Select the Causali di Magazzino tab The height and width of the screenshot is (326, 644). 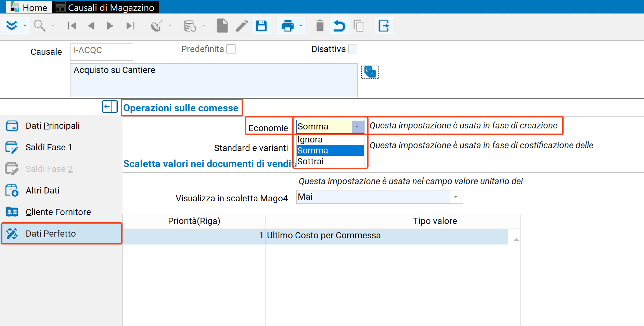[105, 7]
